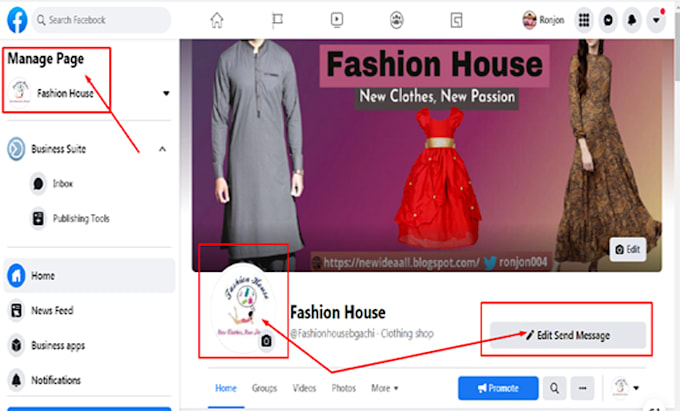Open Notifications in the left sidebar
This screenshot has width=680, height=411.
[56, 380]
